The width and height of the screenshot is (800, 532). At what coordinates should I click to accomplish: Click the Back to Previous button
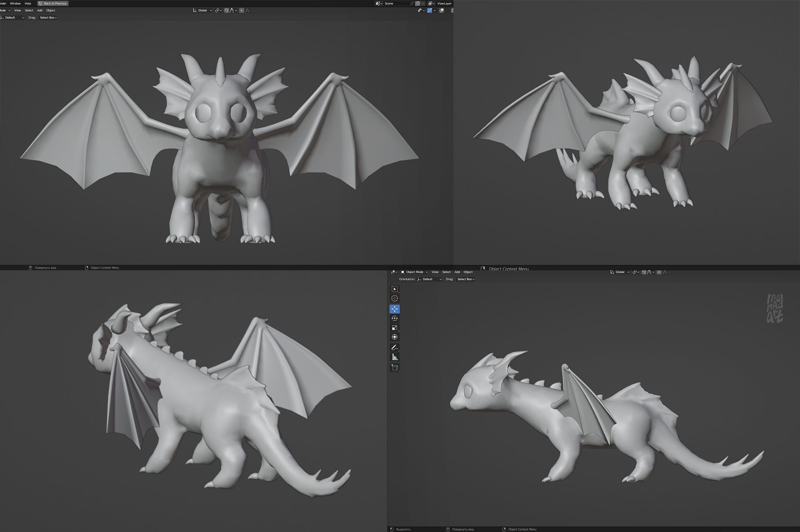tap(53, 3)
